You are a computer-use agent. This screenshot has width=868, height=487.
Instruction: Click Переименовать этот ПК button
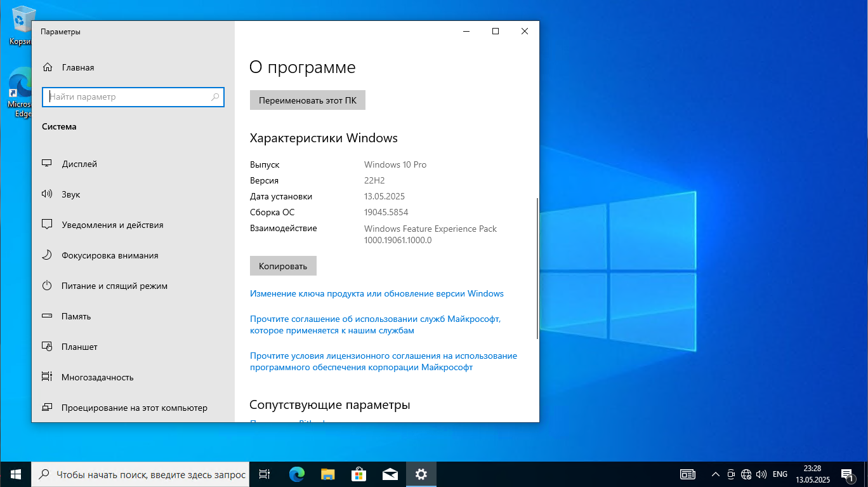[308, 100]
